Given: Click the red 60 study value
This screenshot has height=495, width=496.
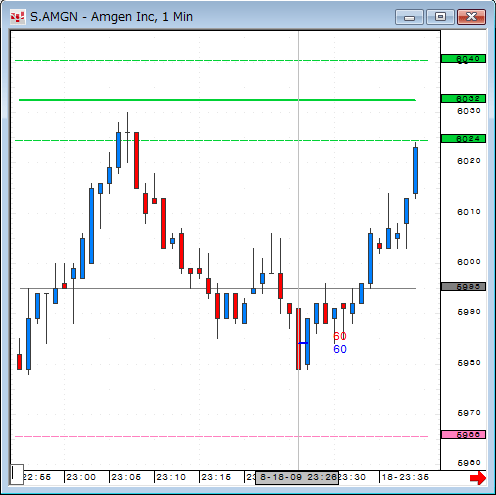Looking at the screenshot, I should coord(340,336).
